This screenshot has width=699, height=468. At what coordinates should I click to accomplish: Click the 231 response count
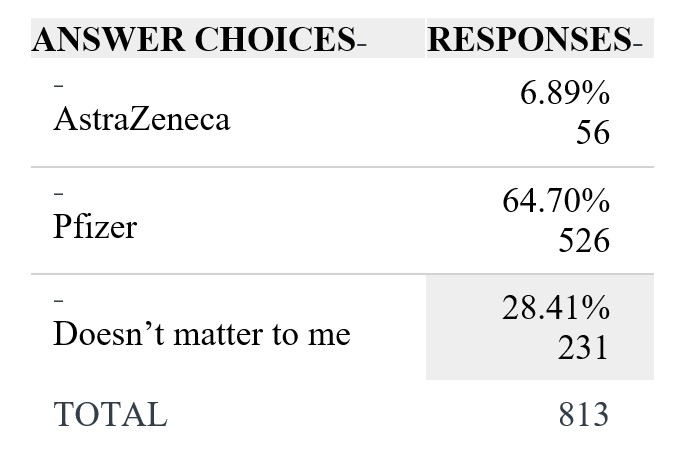(583, 347)
